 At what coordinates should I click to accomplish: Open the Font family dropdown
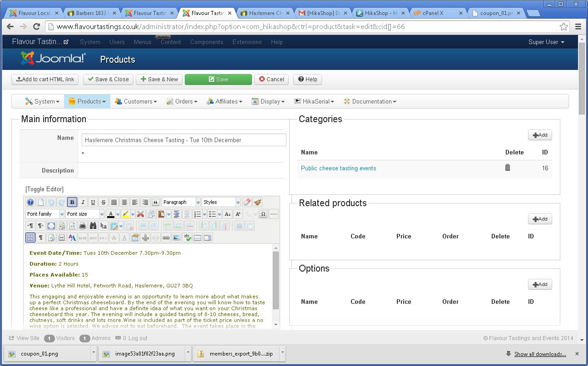45,214
